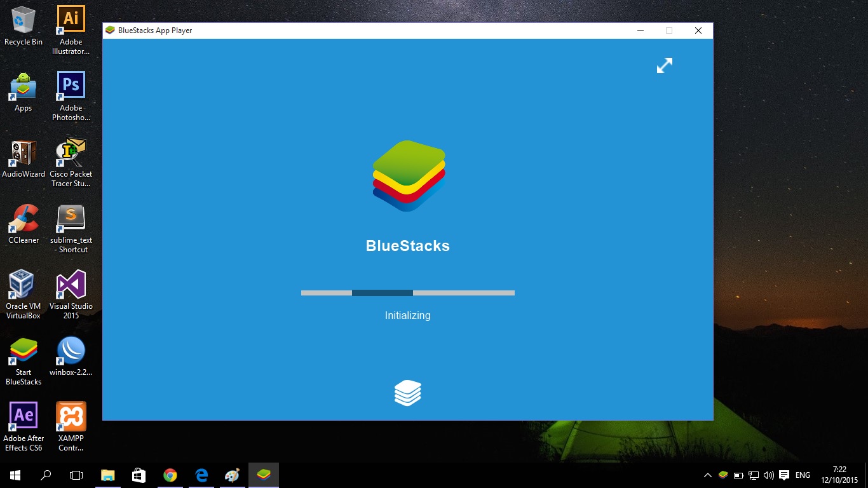The height and width of the screenshot is (488, 868).
Task: Click the BlueStacks title bar app icon
Action: click(x=110, y=30)
